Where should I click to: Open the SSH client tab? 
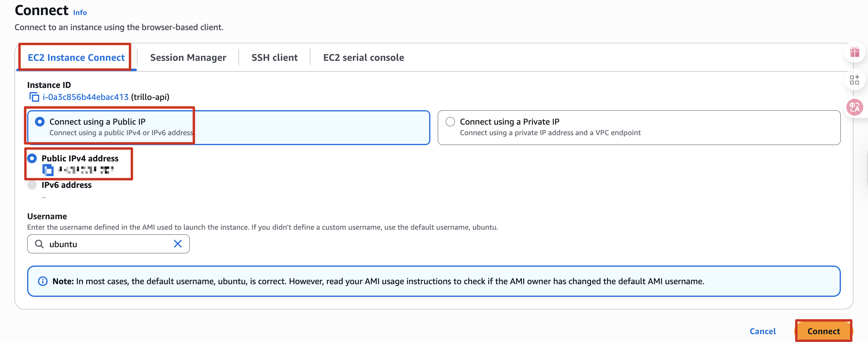275,58
